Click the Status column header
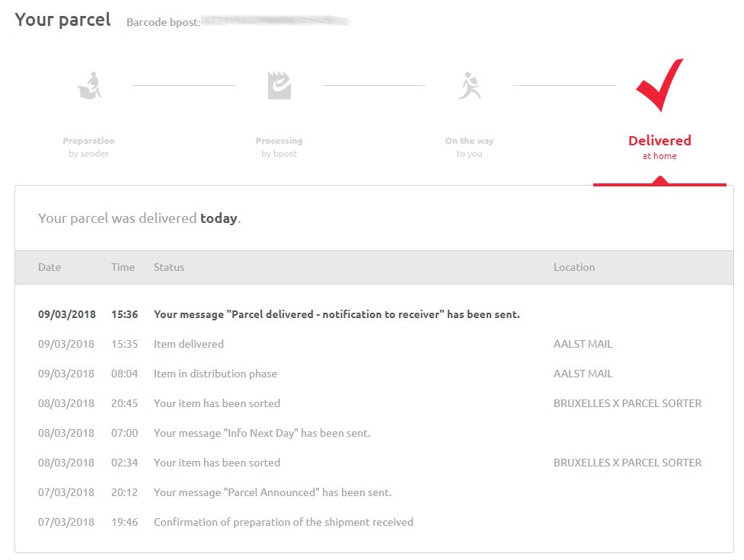The image size is (744, 560). point(169,267)
